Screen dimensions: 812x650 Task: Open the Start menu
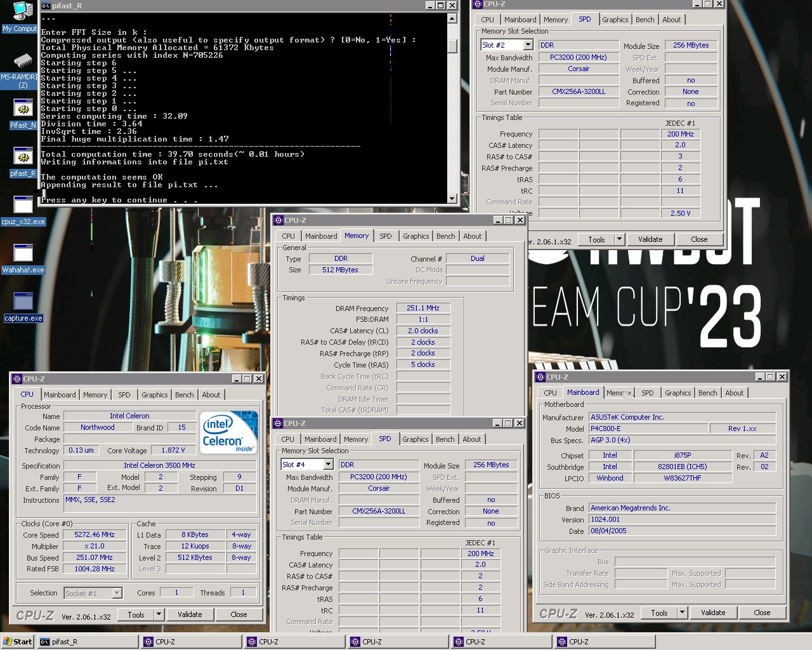18,642
